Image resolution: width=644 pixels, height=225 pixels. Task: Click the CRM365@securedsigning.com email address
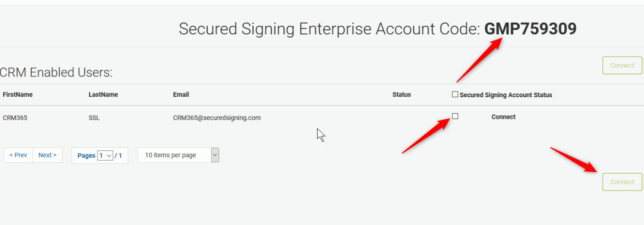(217, 117)
